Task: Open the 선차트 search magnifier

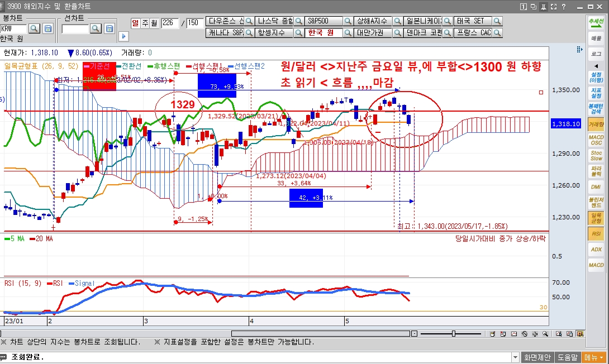Action: pos(96,28)
